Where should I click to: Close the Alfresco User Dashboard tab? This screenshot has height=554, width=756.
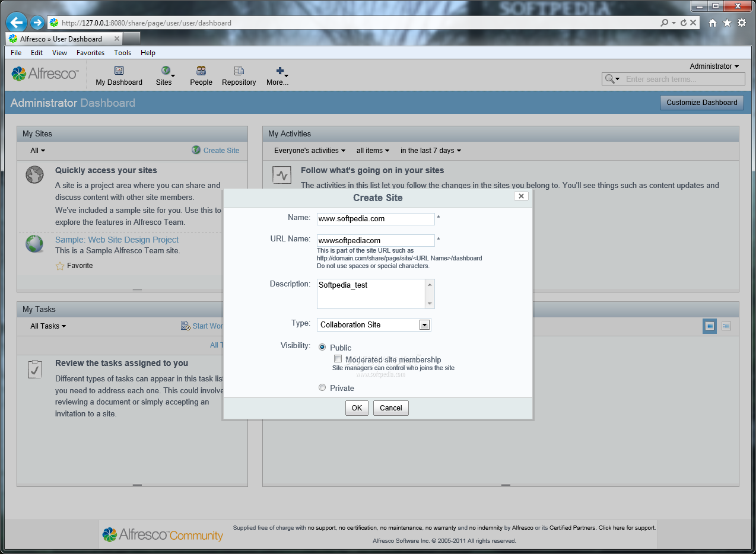(117, 39)
